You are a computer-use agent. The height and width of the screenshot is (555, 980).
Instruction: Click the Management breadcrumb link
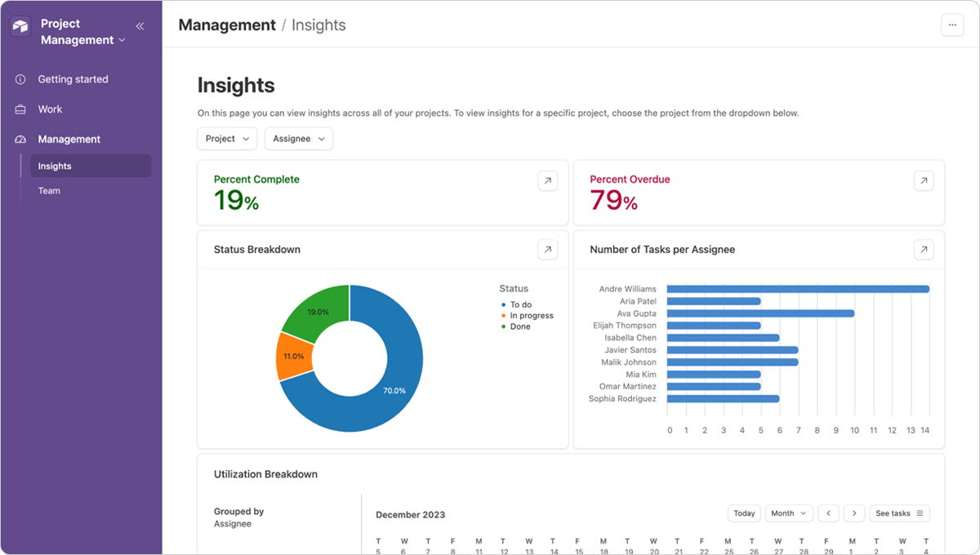227,25
